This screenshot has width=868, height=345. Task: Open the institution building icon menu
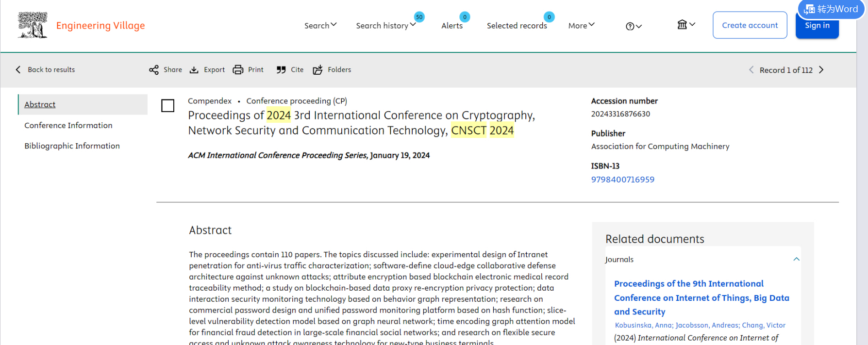click(x=682, y=24)
